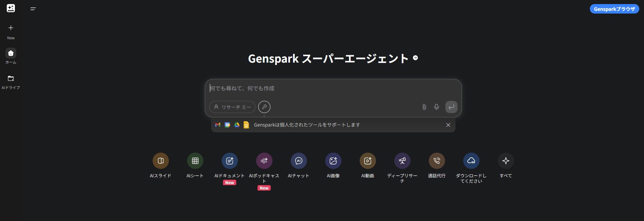644x221 pixels.
Task: Open the tools wrench icon
Action: click(x=264, y=107)
